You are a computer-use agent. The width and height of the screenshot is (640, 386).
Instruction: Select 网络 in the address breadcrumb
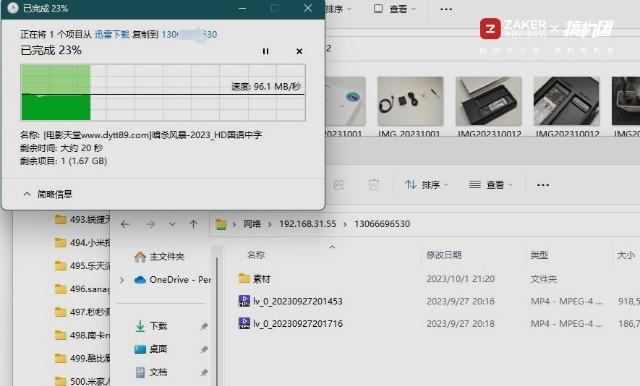[252, 224]
